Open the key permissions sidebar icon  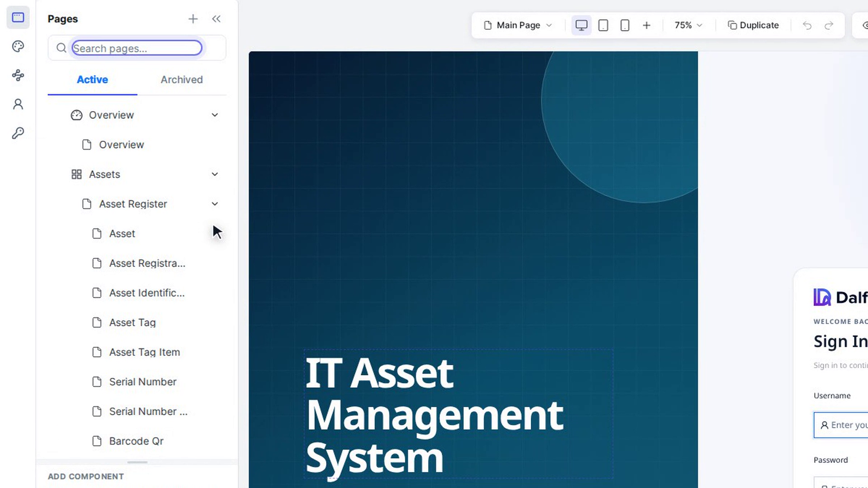click(x=18, y=133)
